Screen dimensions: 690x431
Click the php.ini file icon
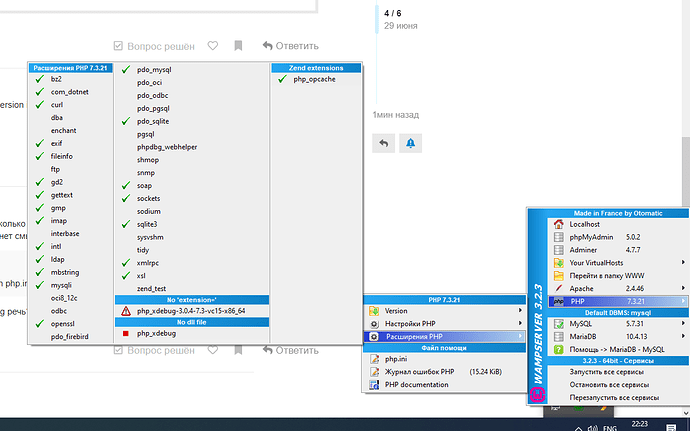(x=374, y=359)
